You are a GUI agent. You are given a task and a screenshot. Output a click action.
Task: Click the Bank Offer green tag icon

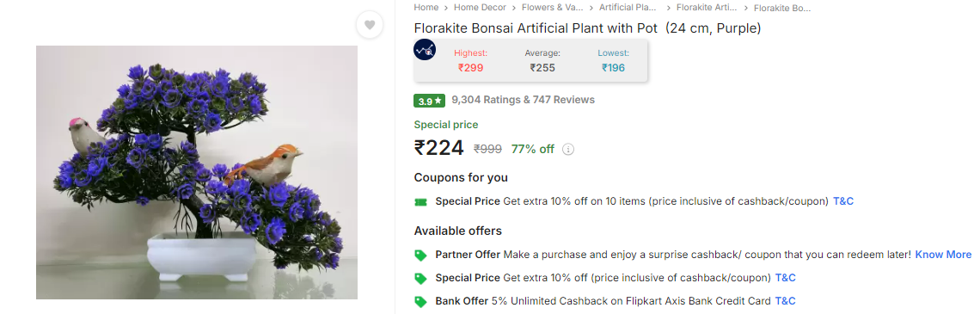pos(420,301)
